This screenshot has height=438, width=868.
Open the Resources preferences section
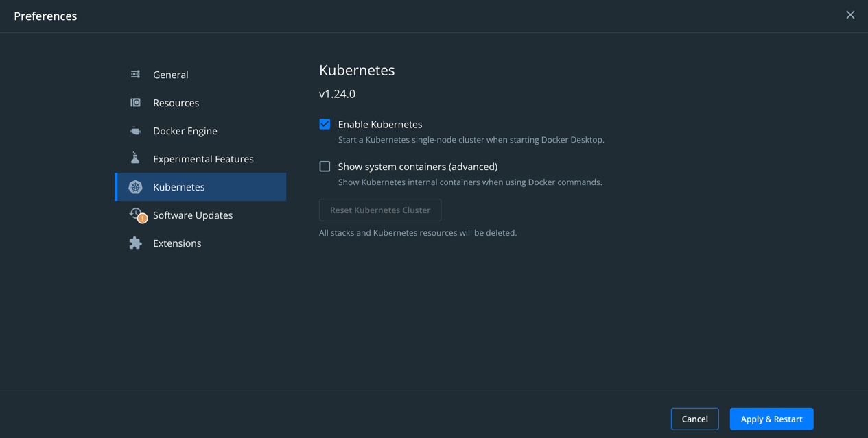pos(200,102)
